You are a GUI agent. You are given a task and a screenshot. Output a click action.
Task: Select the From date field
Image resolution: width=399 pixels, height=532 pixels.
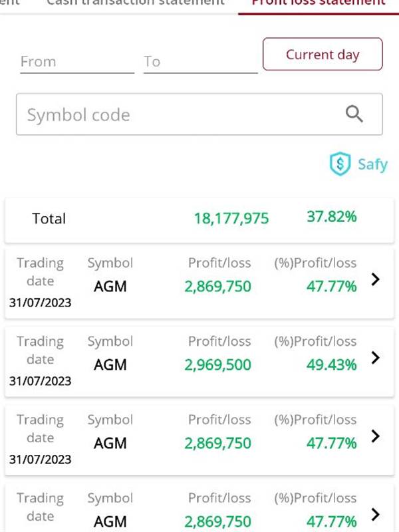77,62
